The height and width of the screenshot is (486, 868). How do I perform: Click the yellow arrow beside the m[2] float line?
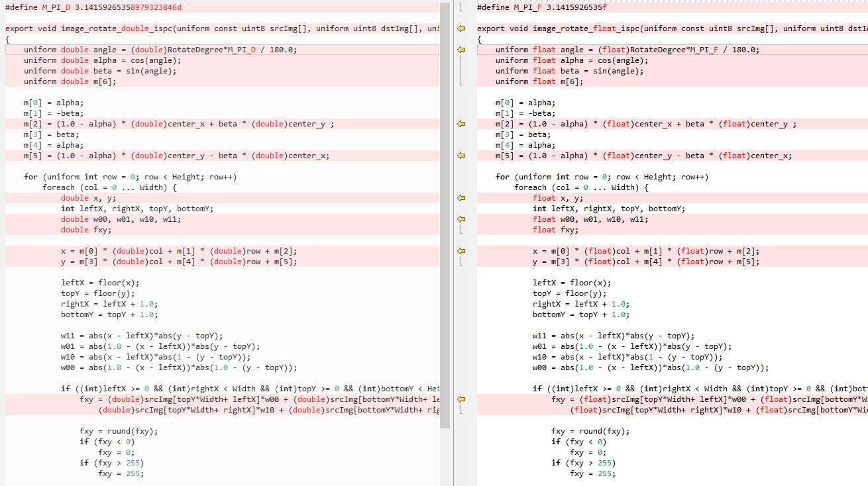461,124
